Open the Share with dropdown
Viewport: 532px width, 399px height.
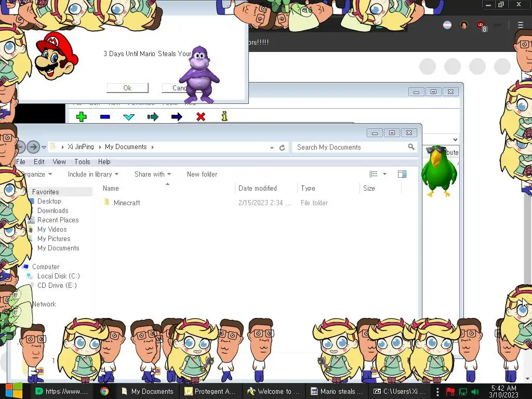coord(153,174)
